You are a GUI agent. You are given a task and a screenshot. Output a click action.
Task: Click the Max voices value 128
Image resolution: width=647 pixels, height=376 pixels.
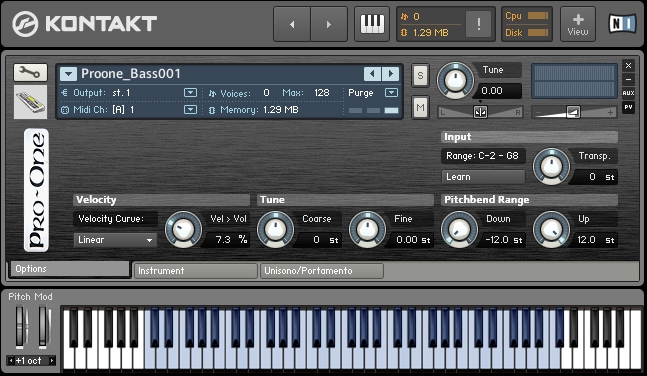321,93
